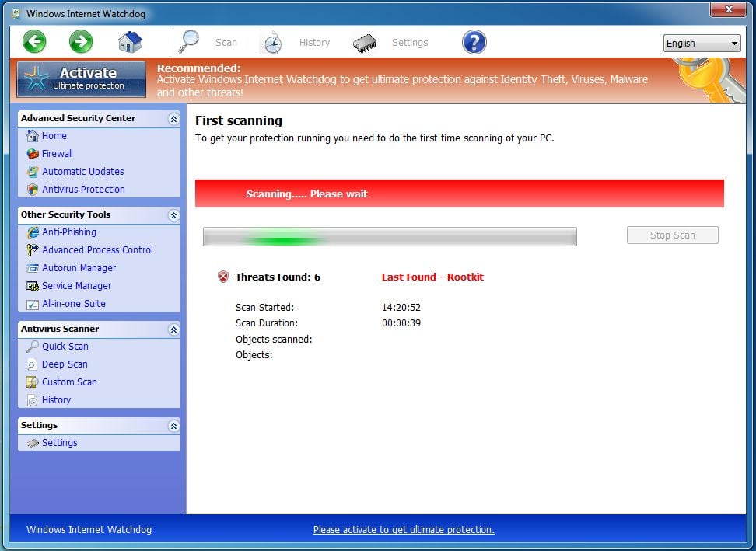Click the 'Objects scanned:' label
756x551 pixels.
274,339
